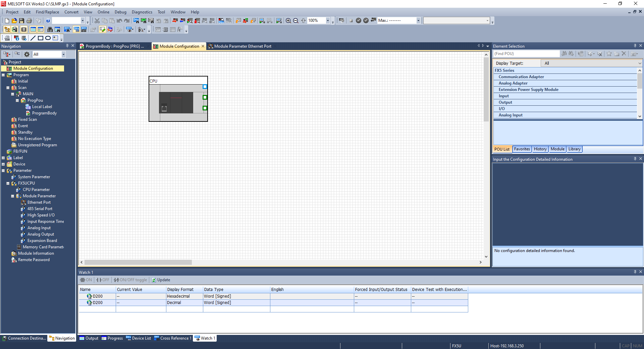Click the Hexadecimal display format cell for D200
Viewport: 644px width, 349px height.
click(184, 296)
